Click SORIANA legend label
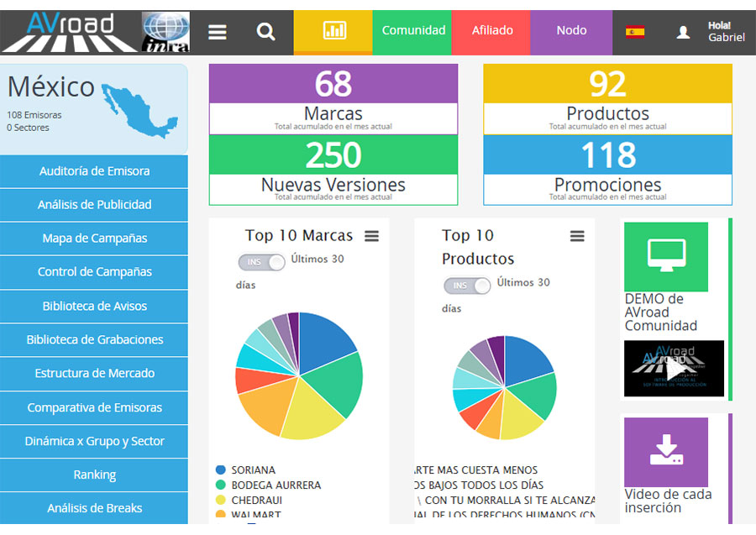This screenshot has width=756, height=535. [x=253, y=470]
